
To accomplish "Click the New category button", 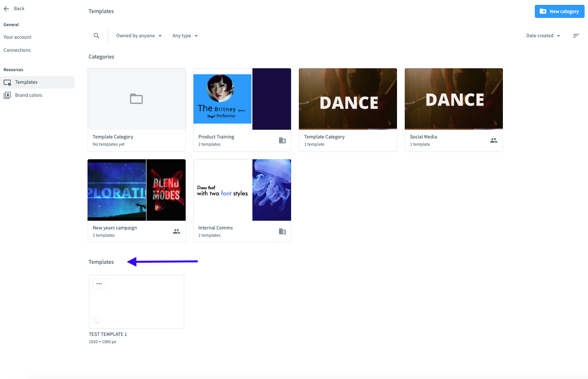I will coord(559,11).
